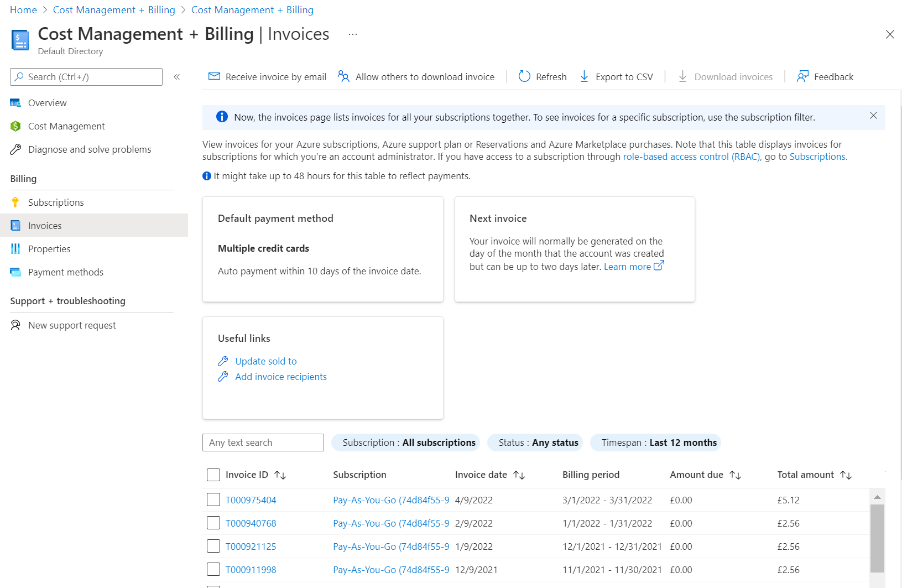
Task: Click the more options ellipsis beside page title
Action: (353, 34)
